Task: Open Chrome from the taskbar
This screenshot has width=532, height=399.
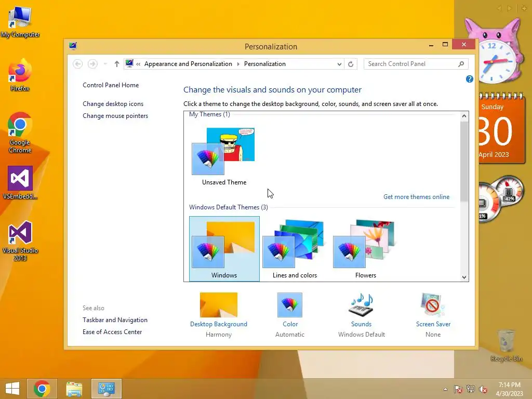Action: tap(42, 389)
